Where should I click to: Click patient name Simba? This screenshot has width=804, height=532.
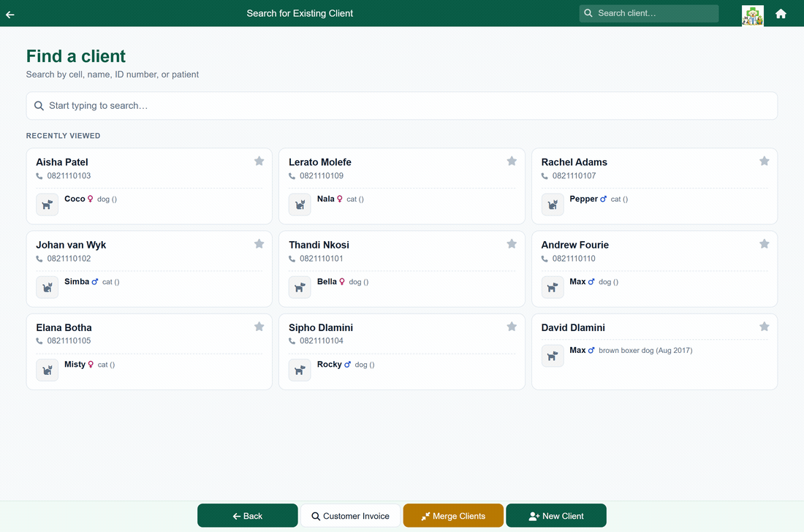click(x=77, y=281)
